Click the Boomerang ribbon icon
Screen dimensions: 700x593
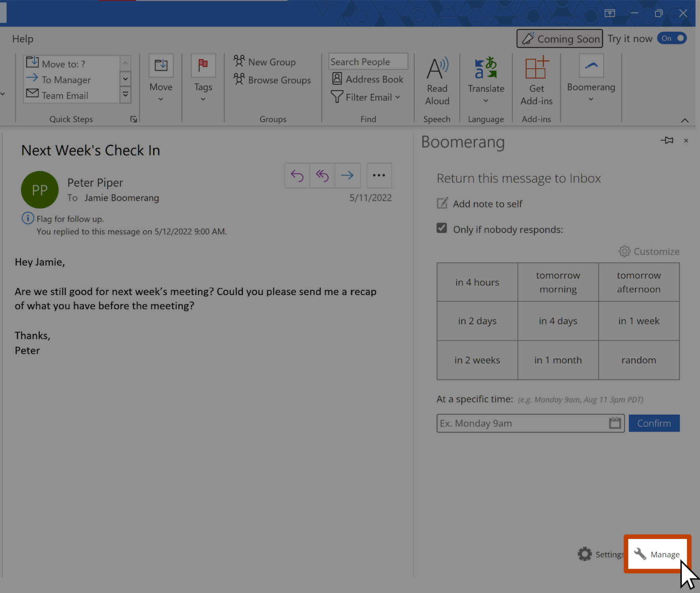click(591, 65)
